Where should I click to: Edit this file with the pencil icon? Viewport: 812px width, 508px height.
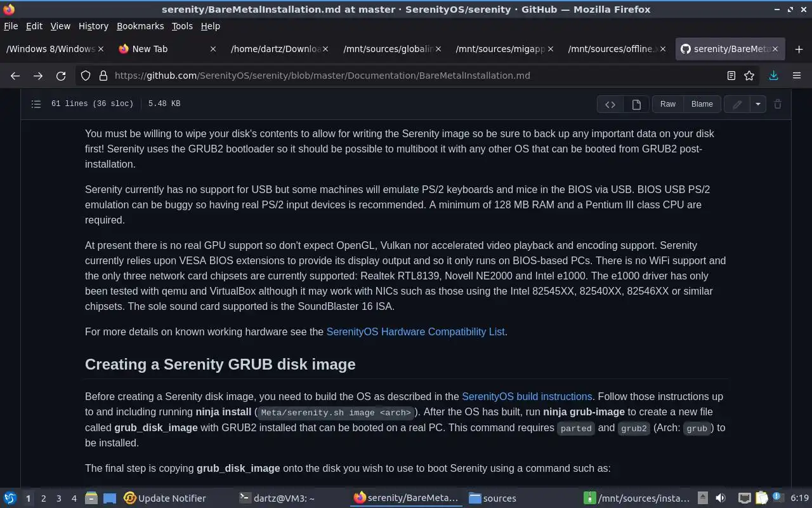[737, 104]
